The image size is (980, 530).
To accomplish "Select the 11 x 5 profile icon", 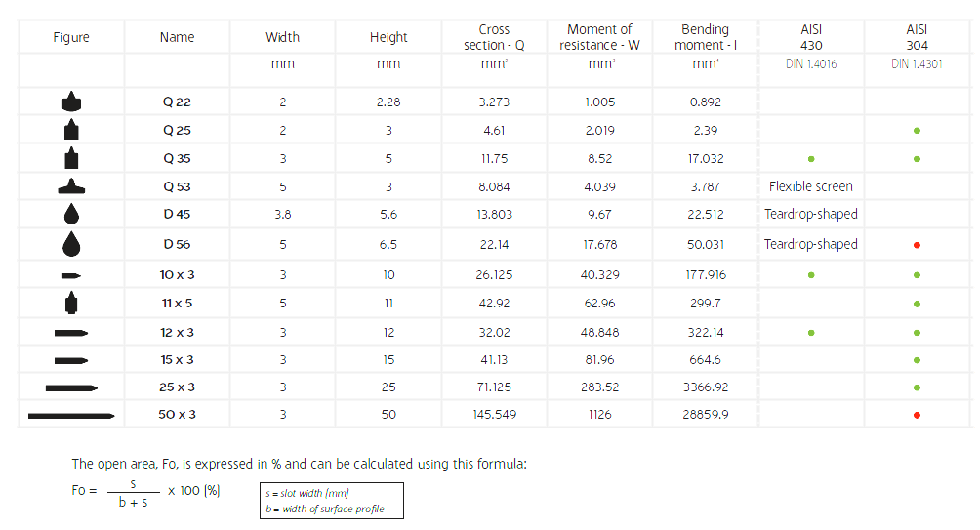I will click(70, 304).
